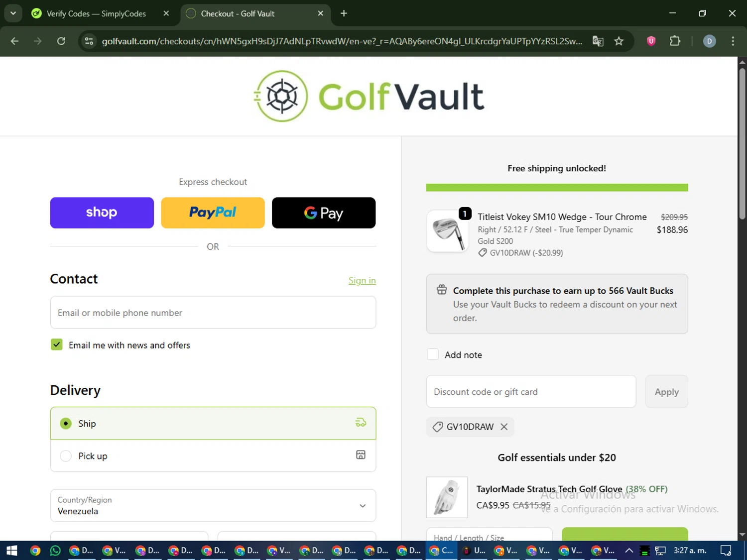Click the TaylorMade golf glove thumbnail
The height and width of the screenshot is (560, 747).
[447, 497]
